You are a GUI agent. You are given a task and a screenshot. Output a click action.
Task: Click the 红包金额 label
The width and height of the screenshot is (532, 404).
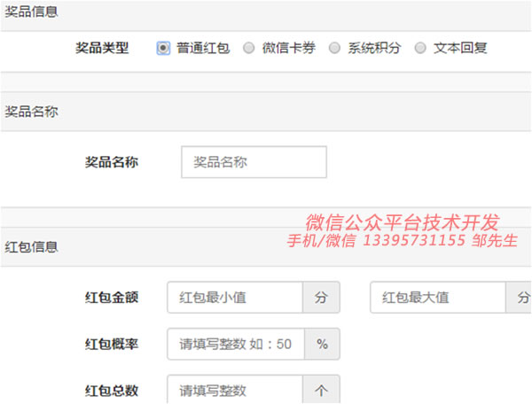pyautogui.click(x=112, y=297)
